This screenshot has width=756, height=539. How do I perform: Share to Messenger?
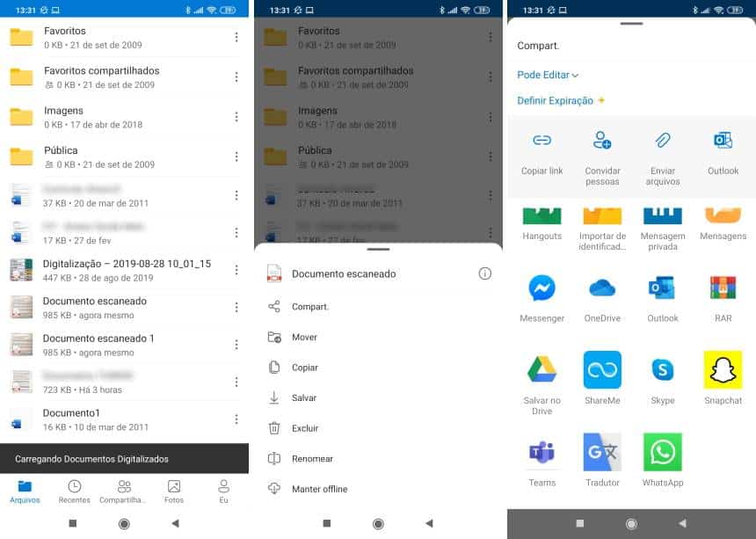pos(542,298)
